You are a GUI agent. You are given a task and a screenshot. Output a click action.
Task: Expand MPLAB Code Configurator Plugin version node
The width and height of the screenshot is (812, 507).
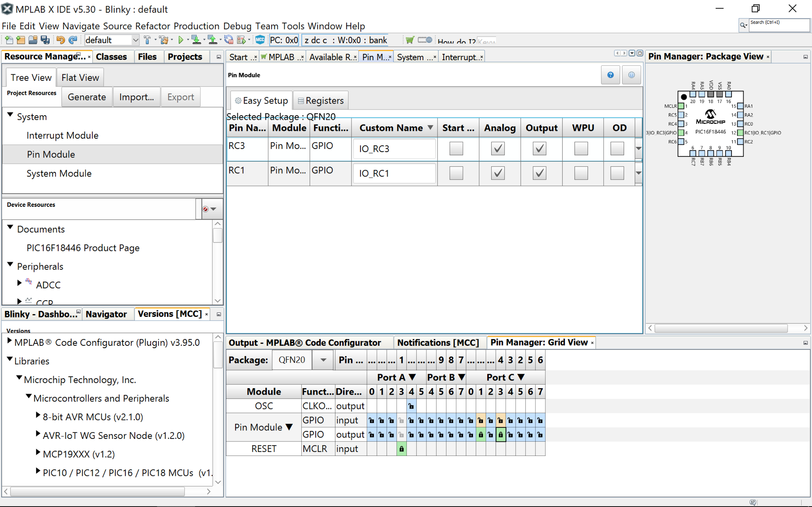10,341
